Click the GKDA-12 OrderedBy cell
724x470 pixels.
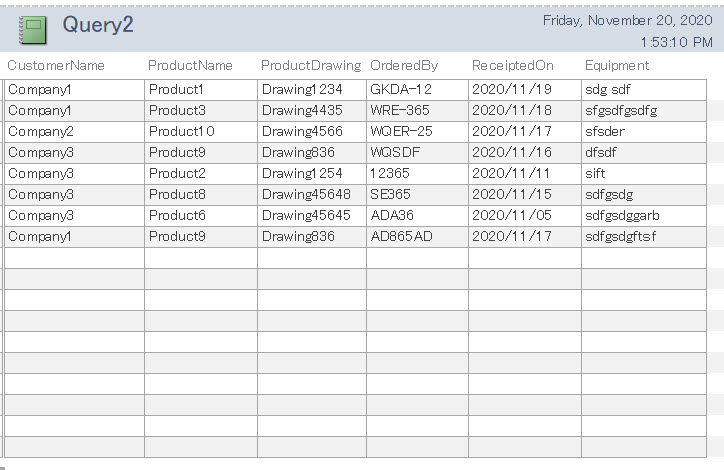tap(401, 89)
